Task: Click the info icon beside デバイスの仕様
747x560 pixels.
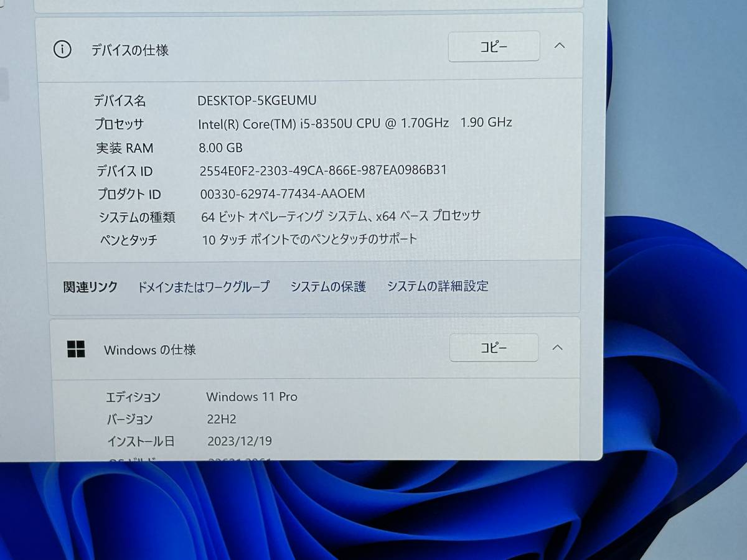Action: [62, 50]
